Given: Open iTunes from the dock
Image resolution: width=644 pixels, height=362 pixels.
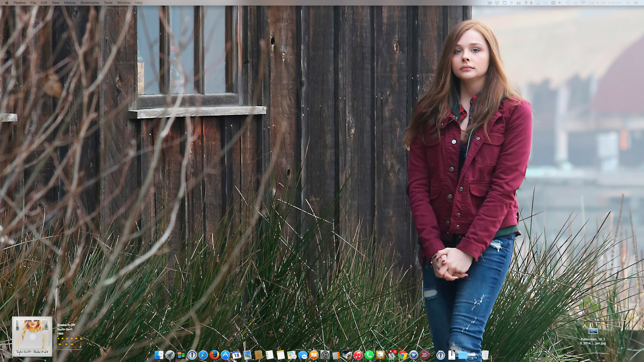Looking at the screenshot, I should 358,355.
